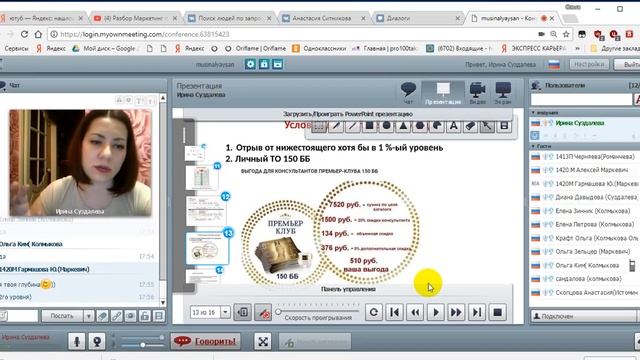Switch to the Видео view tab
The height and width of the screenshot is (360, 640).
(x=477, y=93)
